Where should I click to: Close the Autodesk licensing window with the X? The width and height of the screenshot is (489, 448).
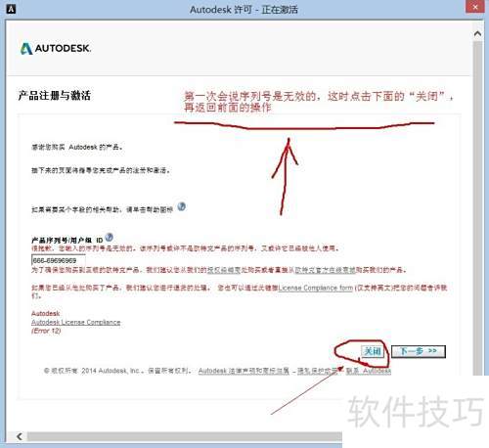point(475,7)
